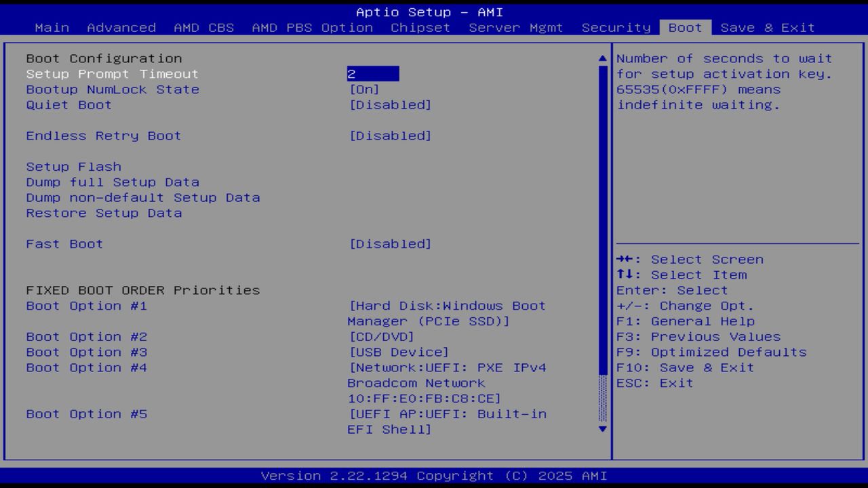Select the Setup Flash entry
The height and width of the screenshot is (488, 868).
73,166
